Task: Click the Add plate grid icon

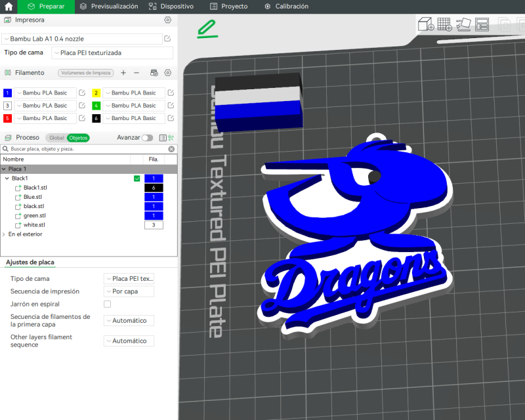Action: (445, 24)
